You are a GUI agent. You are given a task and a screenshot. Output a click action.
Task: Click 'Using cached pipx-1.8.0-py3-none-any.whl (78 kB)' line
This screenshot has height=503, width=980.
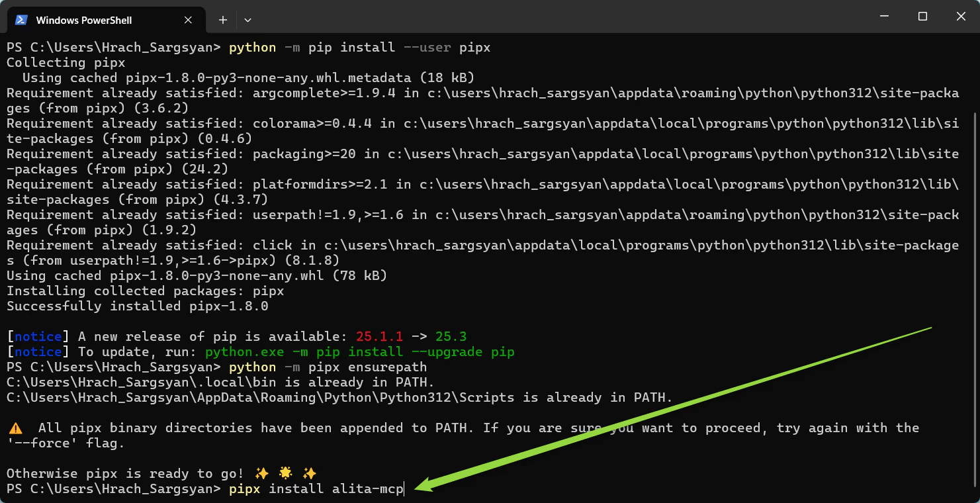click(x=197, y=275)
